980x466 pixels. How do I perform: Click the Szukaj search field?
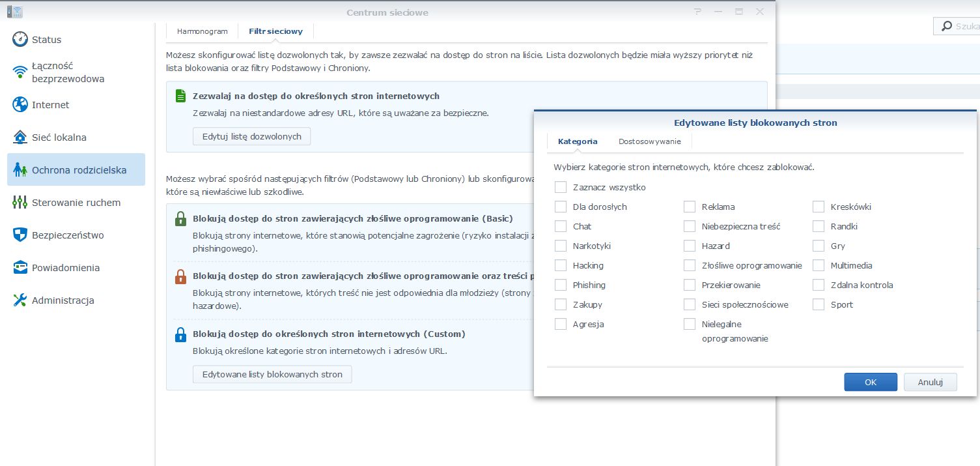pyautogui.click(x=957, y=26)
